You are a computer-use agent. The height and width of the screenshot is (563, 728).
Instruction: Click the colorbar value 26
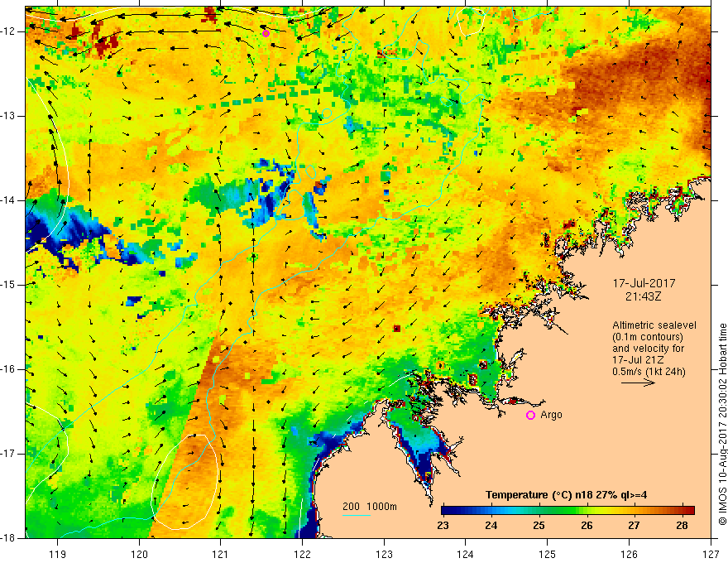pos(587,526)
